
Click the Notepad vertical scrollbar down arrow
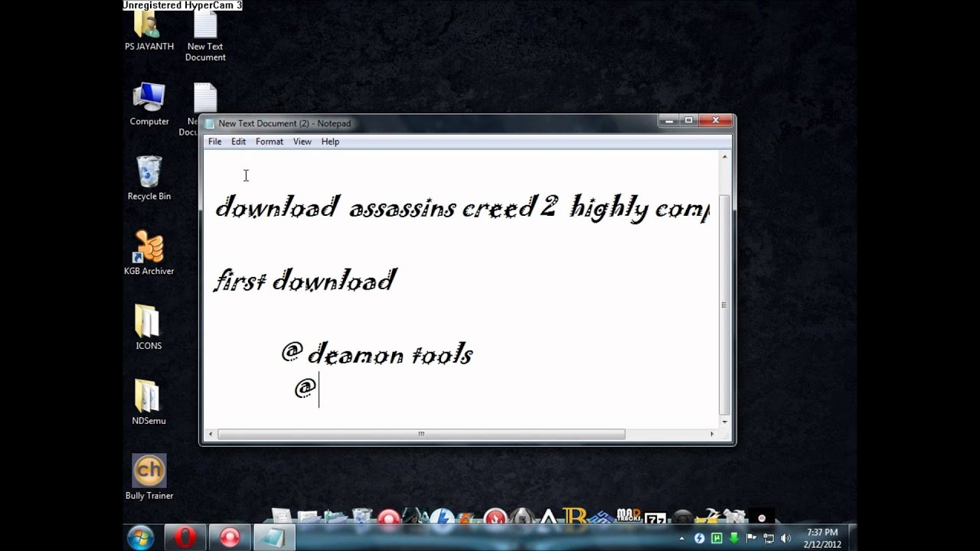pos(724,422)
